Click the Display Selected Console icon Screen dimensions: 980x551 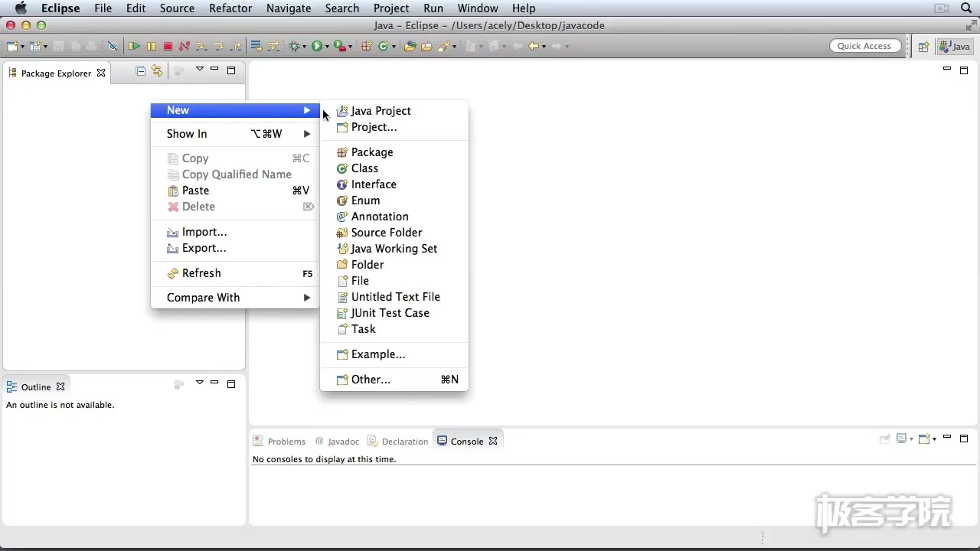click(902, 439)
